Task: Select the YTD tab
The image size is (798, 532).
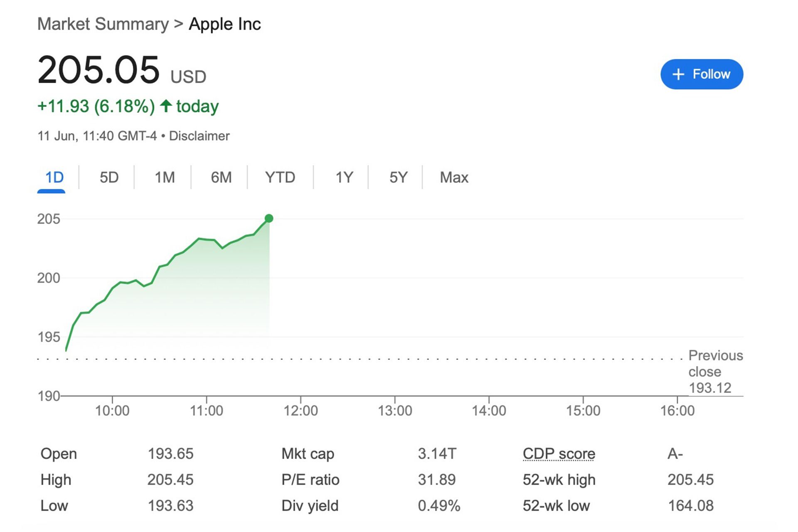Action: pos(280,177)
